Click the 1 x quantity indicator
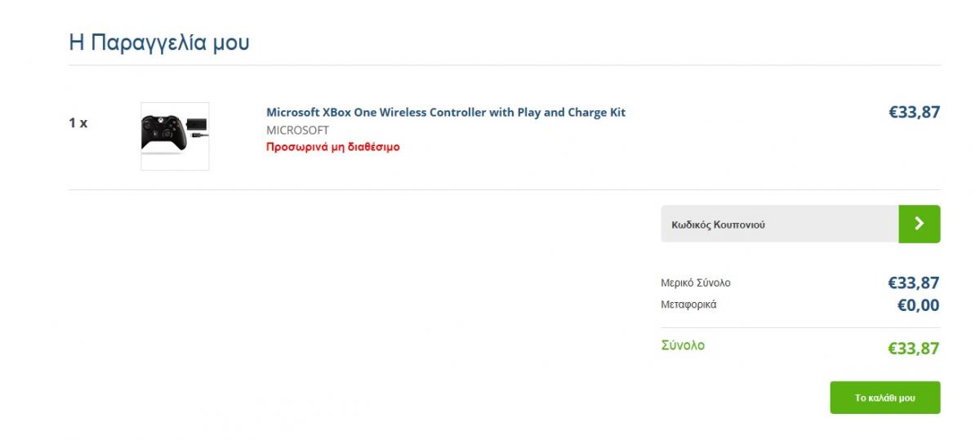Viewport: 980px width, 440px height. 78,123
